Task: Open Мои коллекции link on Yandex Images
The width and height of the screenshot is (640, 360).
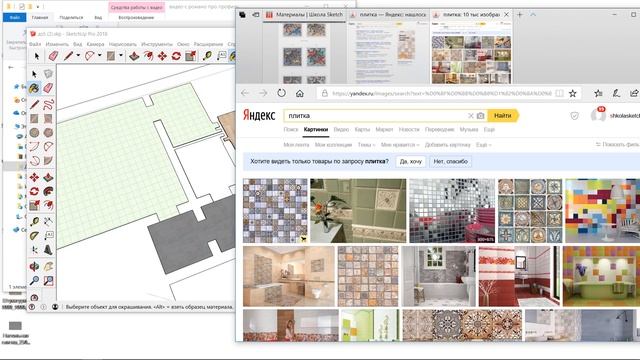Action: 333,145
